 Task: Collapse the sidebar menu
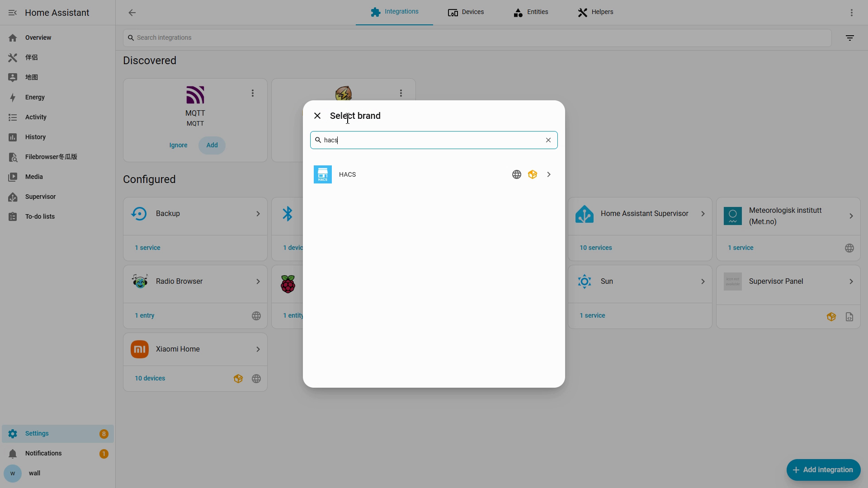pyautogui.click(x=13, y=13)
